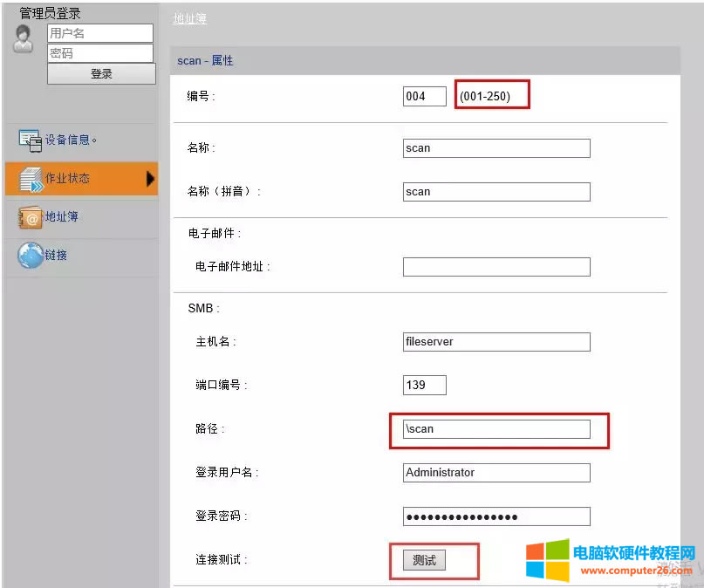Click the 主机名 field with fileserver

point(496,342)
